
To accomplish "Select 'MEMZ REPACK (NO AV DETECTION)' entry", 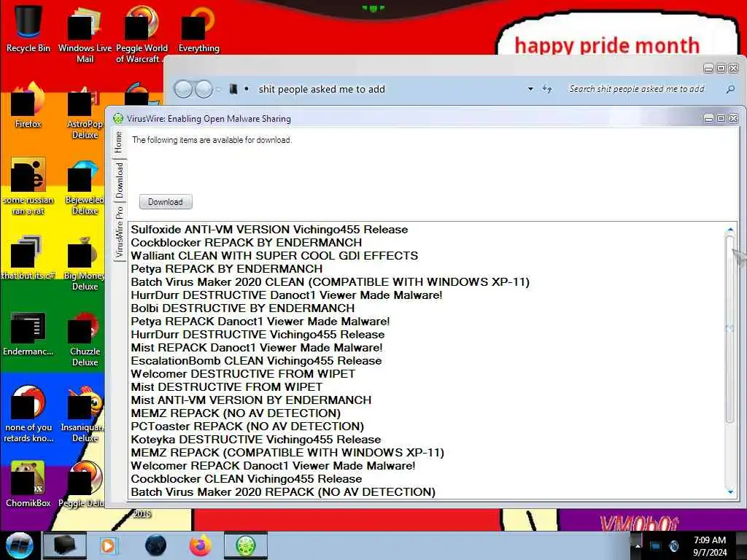I will coord(236,413).
